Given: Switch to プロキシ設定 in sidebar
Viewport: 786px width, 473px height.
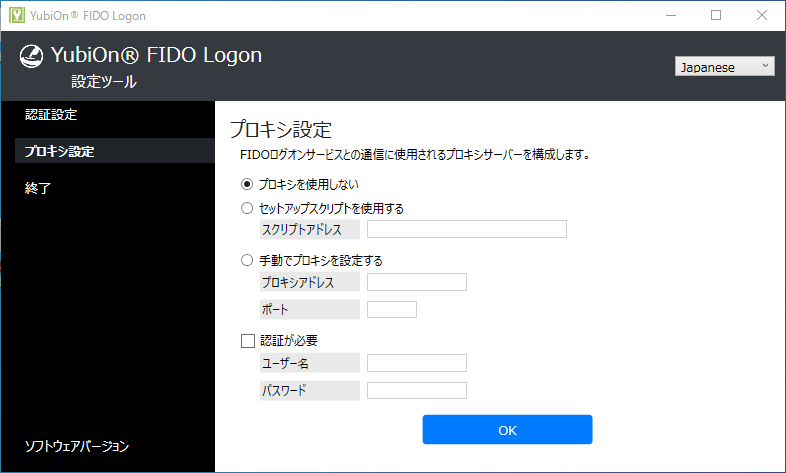Looking at the screenshot, I should [60, 151].
